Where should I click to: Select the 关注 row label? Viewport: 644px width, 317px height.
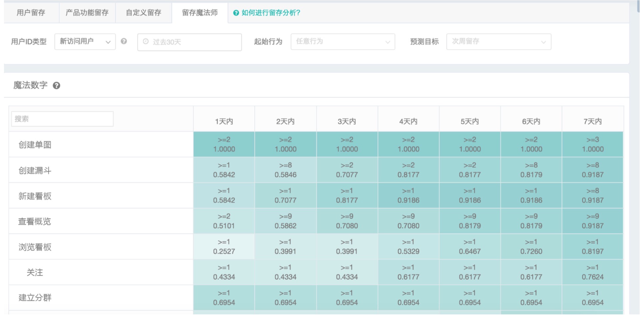point(35,272)
